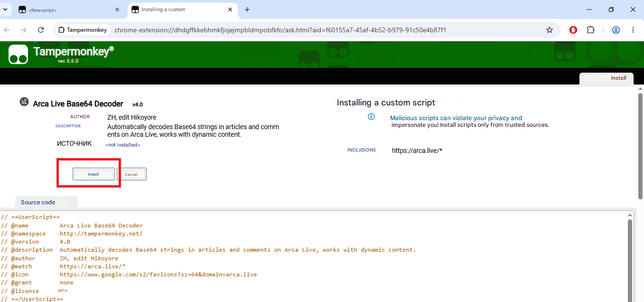Open the Chrome profile avatar

[x=616, y=30]
